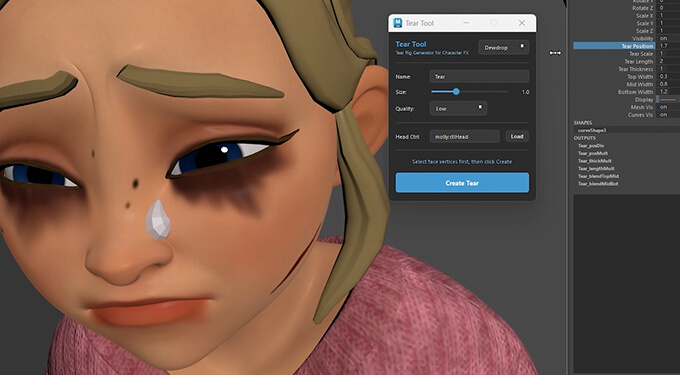Select the Tear_blendTopMid output node
Viewport: 680px width, 375px height.
[x=598, y=176]
